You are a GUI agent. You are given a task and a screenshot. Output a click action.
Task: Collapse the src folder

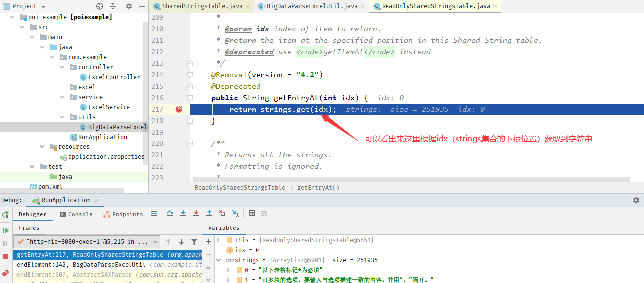(x=23, y=27)
